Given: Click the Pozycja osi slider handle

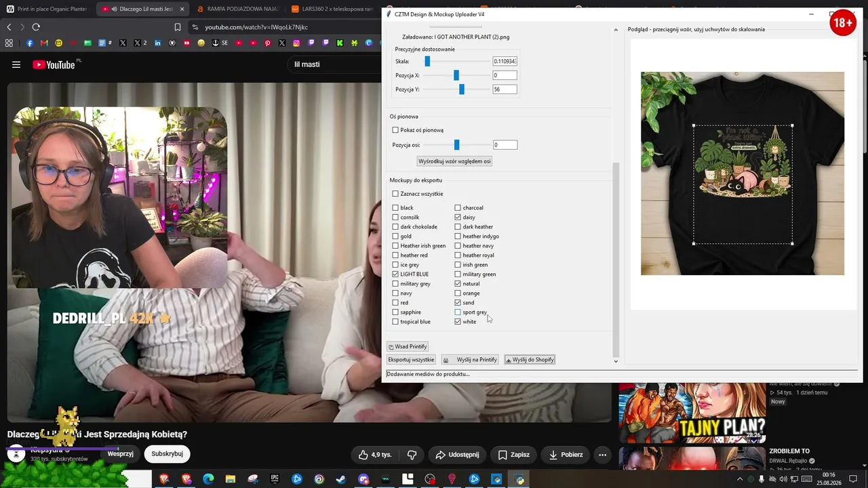Looking at the screenshot, I should (456, 145).
